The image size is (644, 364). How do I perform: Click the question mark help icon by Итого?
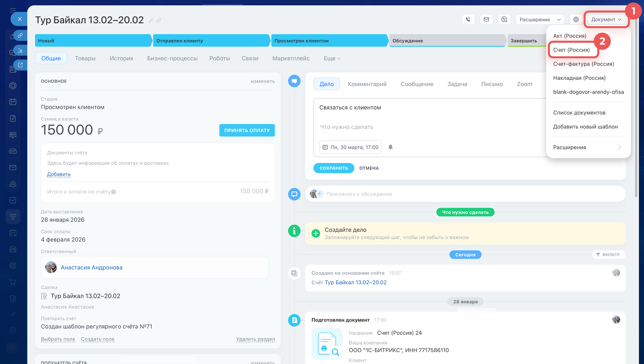pos(114,192)
